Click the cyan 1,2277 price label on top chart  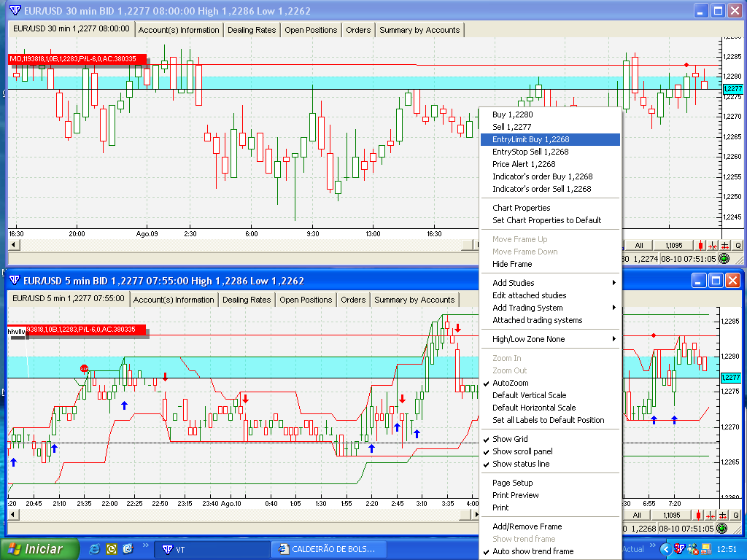(732, 89)
